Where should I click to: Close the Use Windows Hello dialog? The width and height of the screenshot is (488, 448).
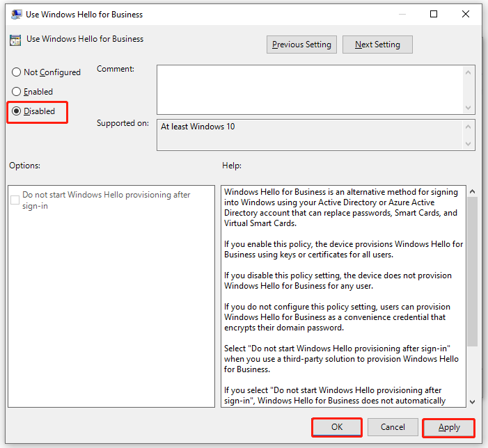[x=466, y=14]
